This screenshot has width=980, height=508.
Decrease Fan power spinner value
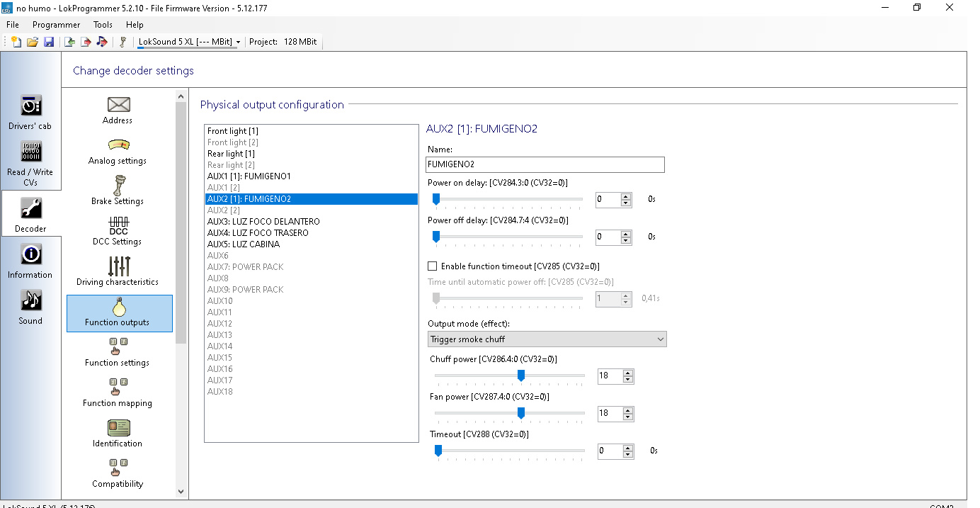[628, 417]
